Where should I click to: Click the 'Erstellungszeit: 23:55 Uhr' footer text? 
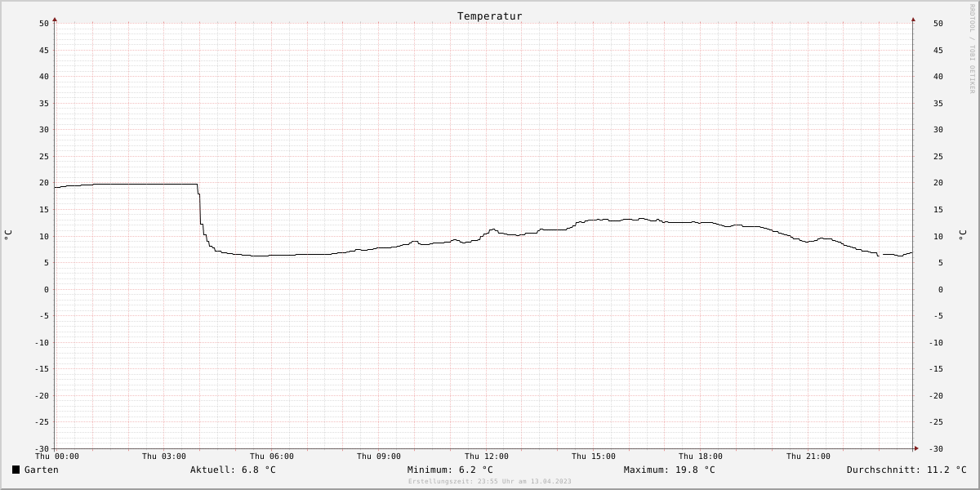tap(461, 482)
